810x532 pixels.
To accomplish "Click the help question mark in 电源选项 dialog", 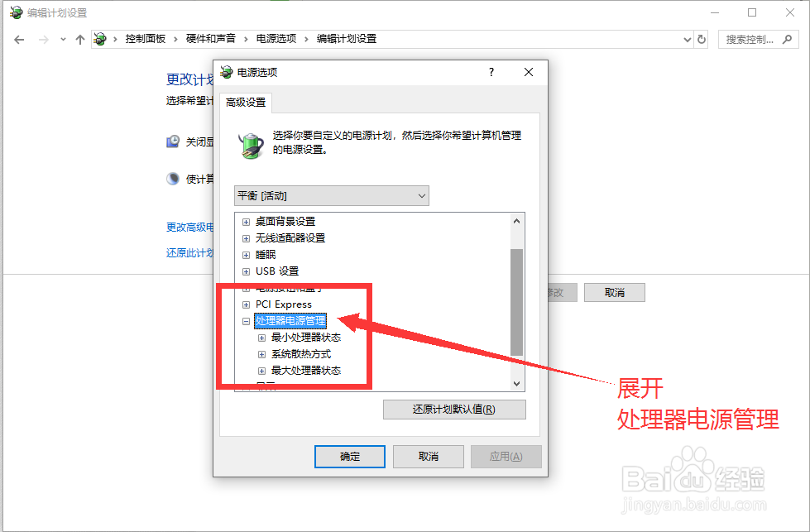I will pyautogui.click(x=491, y=72).
